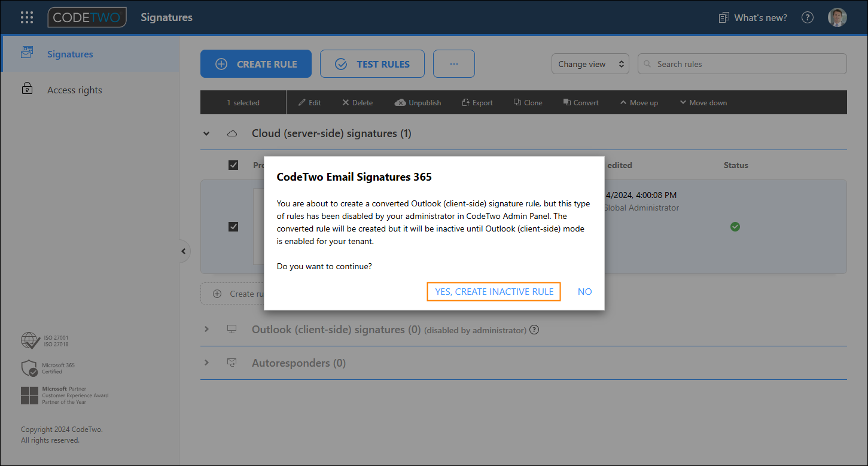Click the help icon next to disabled by administrator
868x466 pixels.
534,330
